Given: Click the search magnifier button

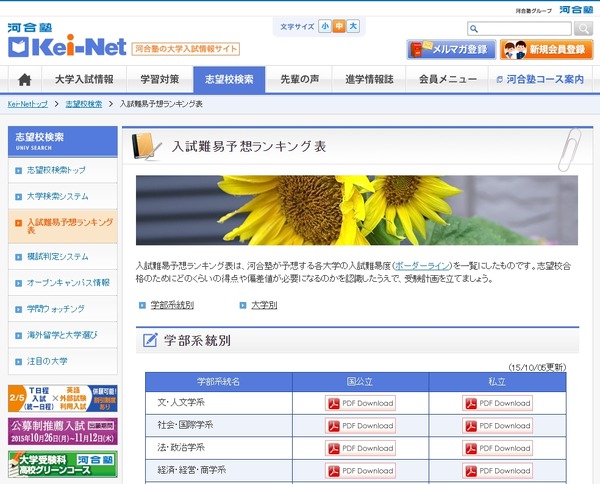Looking at the screenshot, I should tap(583, 29).
